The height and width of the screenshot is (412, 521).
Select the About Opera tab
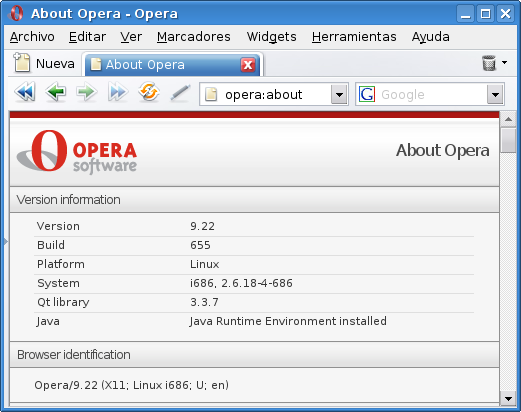point(172,64)
